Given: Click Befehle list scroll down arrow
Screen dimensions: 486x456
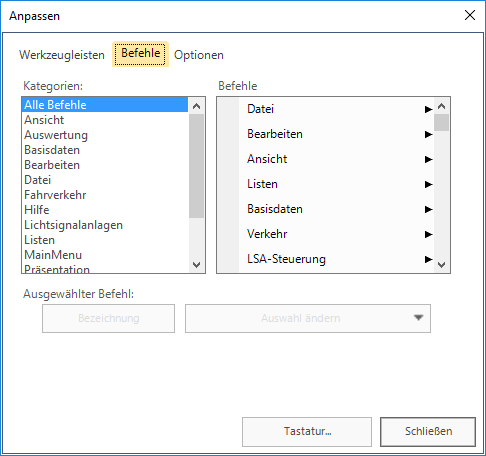Looking at the screenshot, I should click(x=442, y=265).
